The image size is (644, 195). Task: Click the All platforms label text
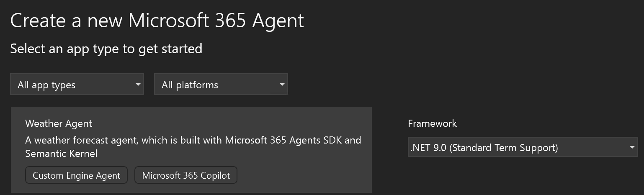click(x=190, y=85)
